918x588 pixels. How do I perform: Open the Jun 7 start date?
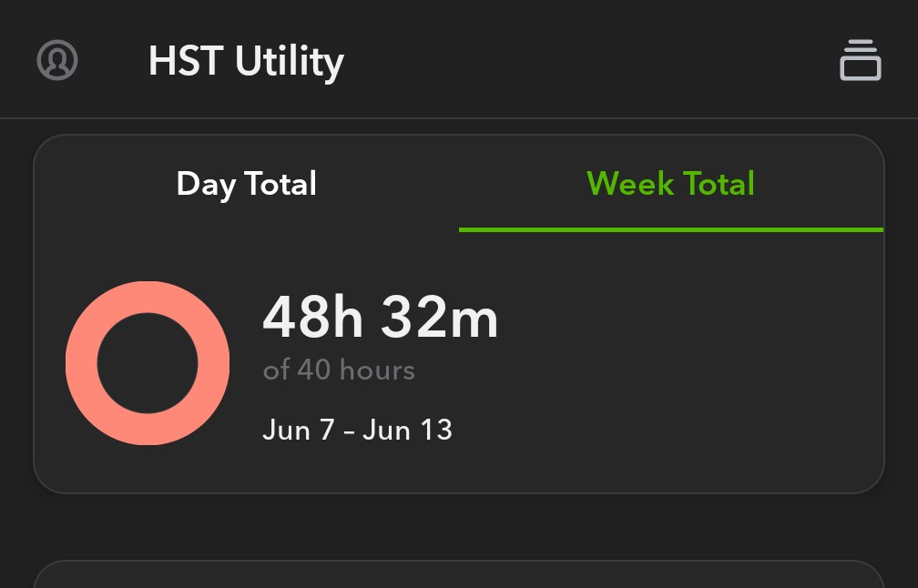tap(299, 430)
